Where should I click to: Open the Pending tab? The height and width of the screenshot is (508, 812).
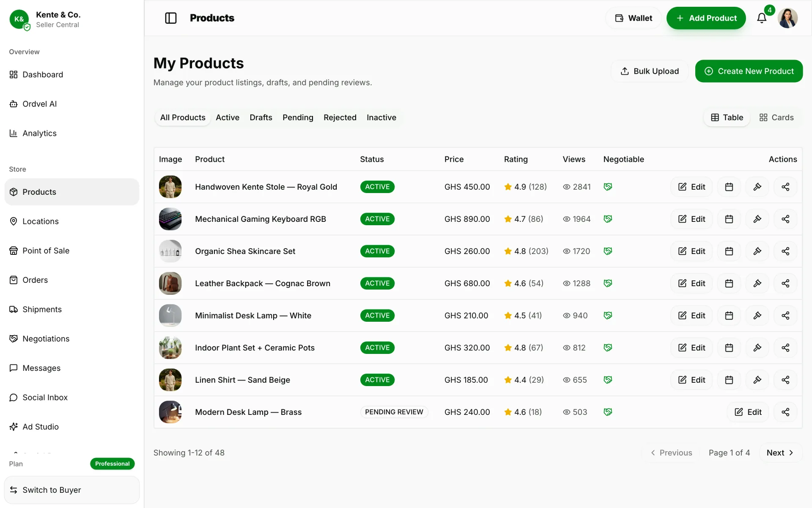[x=298, y=117]
